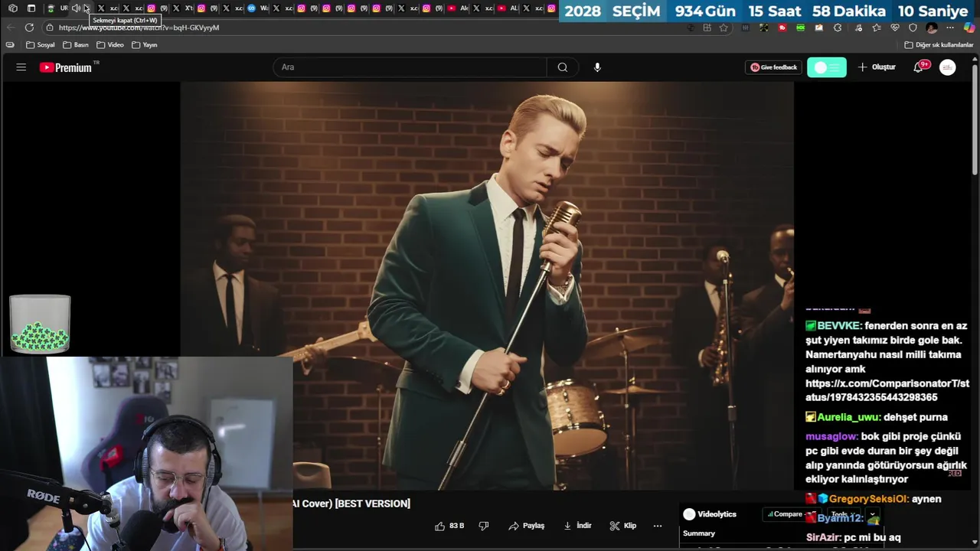Click the music note plus extension icon
The width and height of the screenshot is (980, 551).
tap(857, 28)
